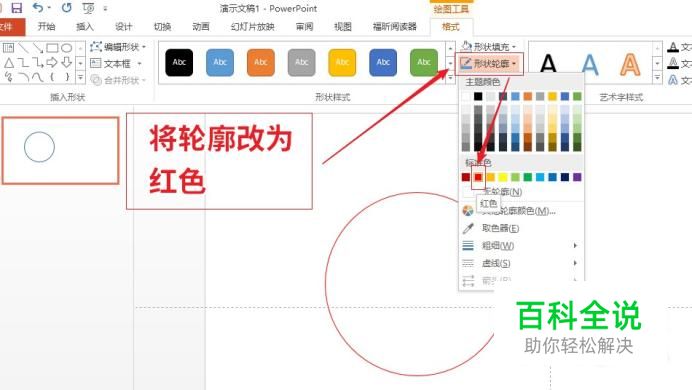
Task: Open the 插入 Insert tab
Action: pos(85,26)
